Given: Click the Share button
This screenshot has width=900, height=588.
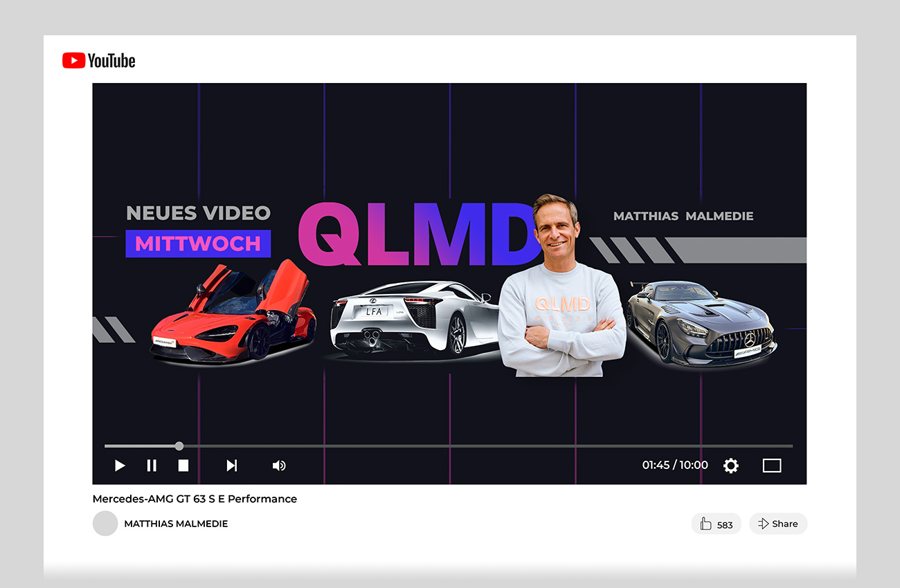Looking at the screenshot, I should tap(777, 524).
